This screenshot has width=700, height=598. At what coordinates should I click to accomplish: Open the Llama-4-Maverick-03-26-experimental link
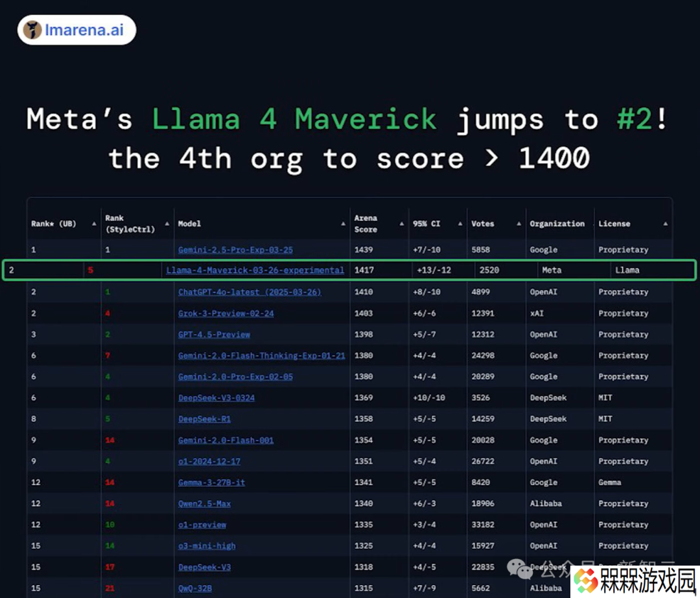tap(255, 270)
